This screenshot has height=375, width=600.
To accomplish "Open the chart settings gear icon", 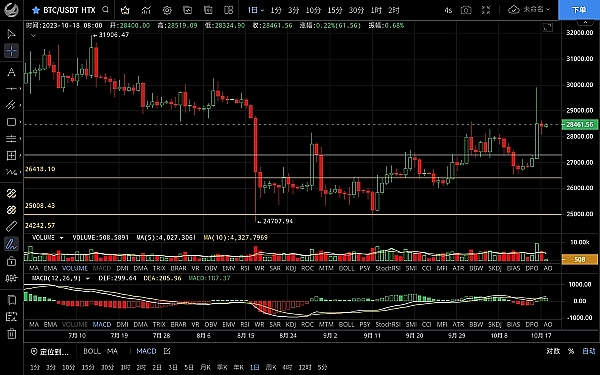I will (167, 10).
